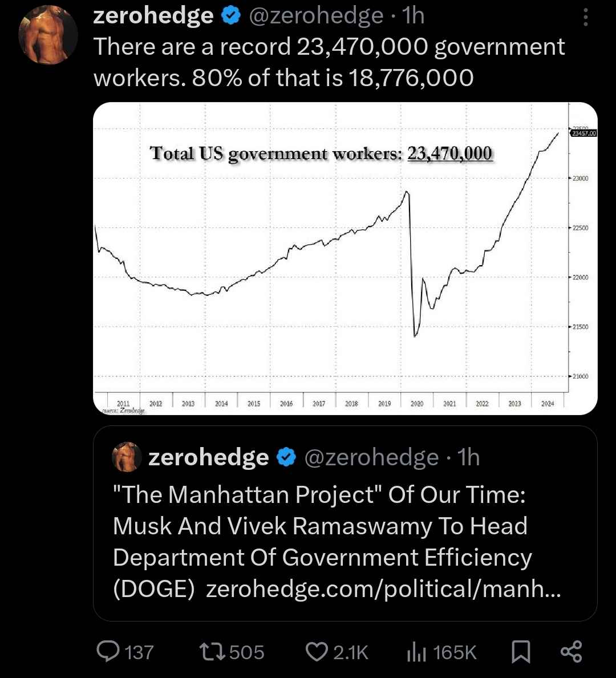Click zerohedge name in quoted tweet
This screenshot has width=616, height=678.
click(x=209, y=457)
